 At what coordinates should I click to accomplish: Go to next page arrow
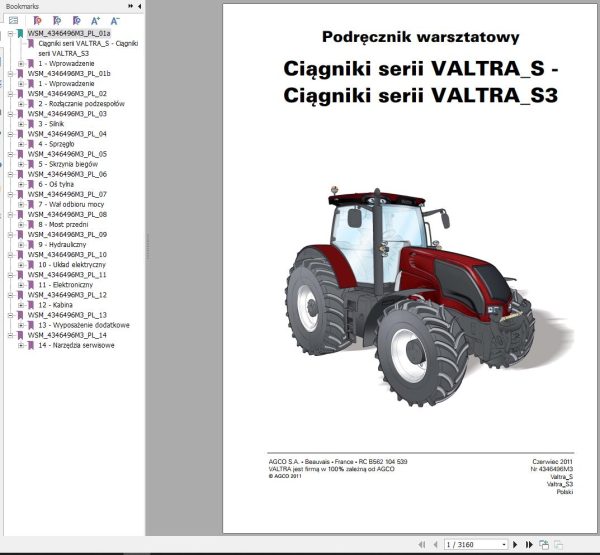pos(515,544)
